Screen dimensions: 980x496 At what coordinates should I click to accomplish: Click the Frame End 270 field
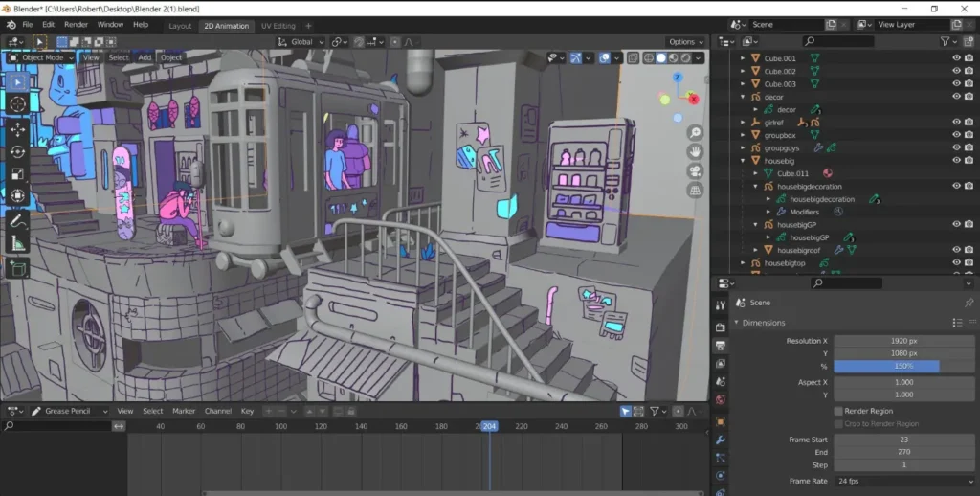(x=904, y=452)
